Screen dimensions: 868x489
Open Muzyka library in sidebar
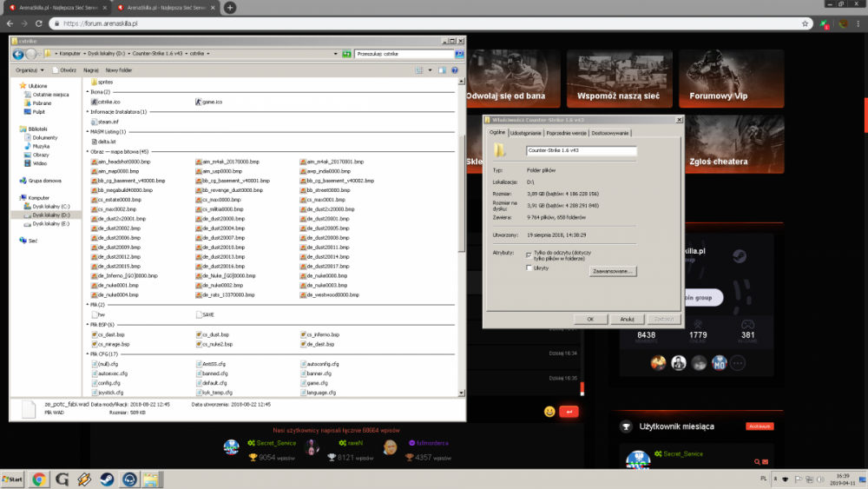[41, 146]
